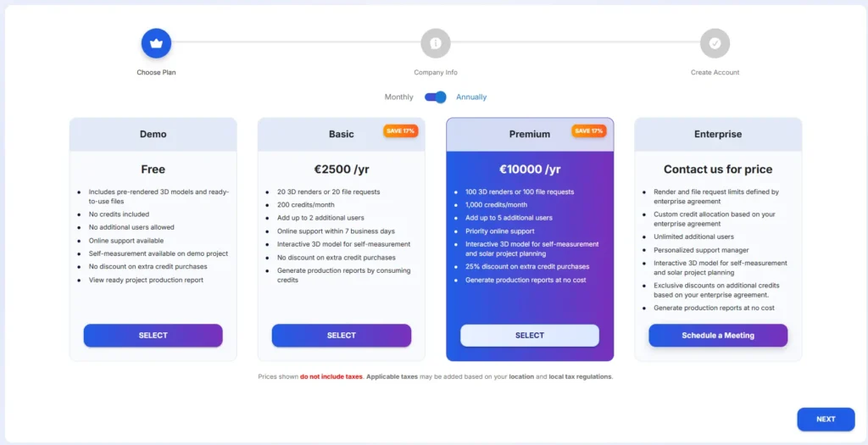Click the Company Info step icon
This screenshot has height=445, width=868.
[436, 43]
